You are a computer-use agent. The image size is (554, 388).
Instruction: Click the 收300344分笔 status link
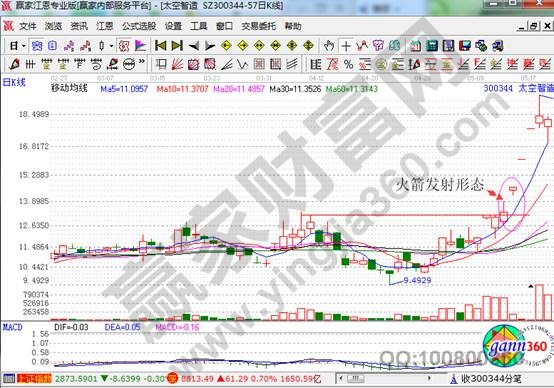pyautogui.click(x=491, y=379)
